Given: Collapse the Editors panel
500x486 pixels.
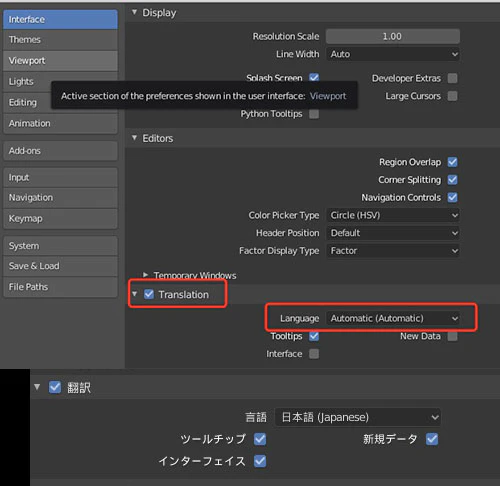Looking at the screenshot, I should 134,138.
